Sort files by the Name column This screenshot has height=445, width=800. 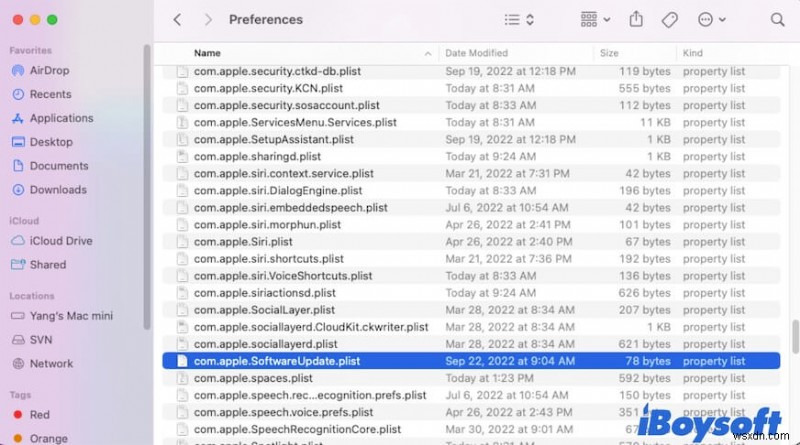[208, 53]
